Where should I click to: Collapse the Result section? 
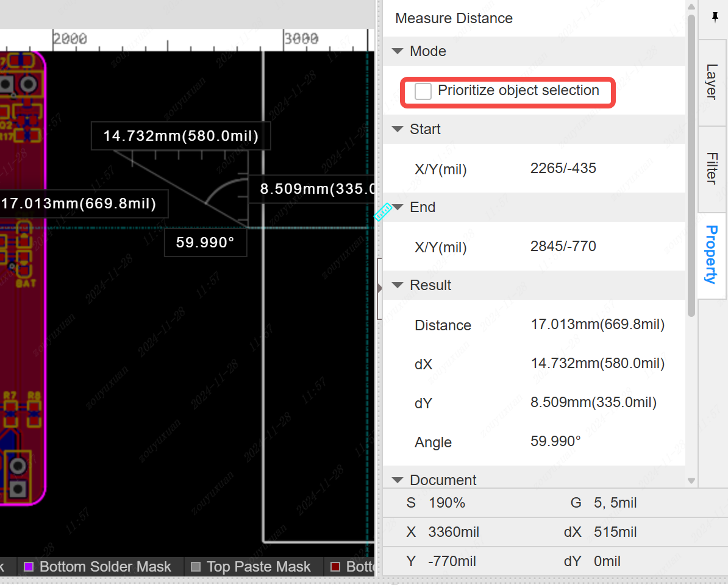coord(398,285)
